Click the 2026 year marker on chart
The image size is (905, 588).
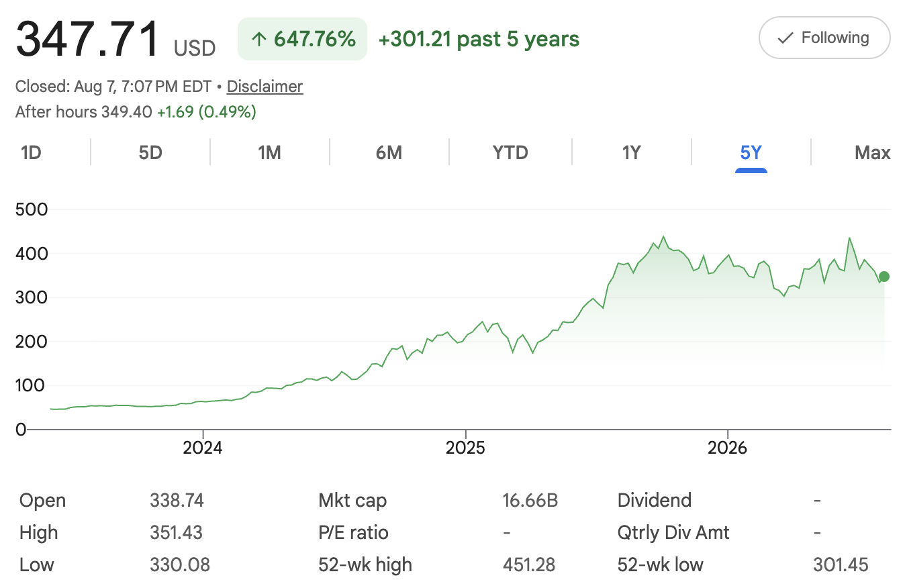(x=728, y=448)
